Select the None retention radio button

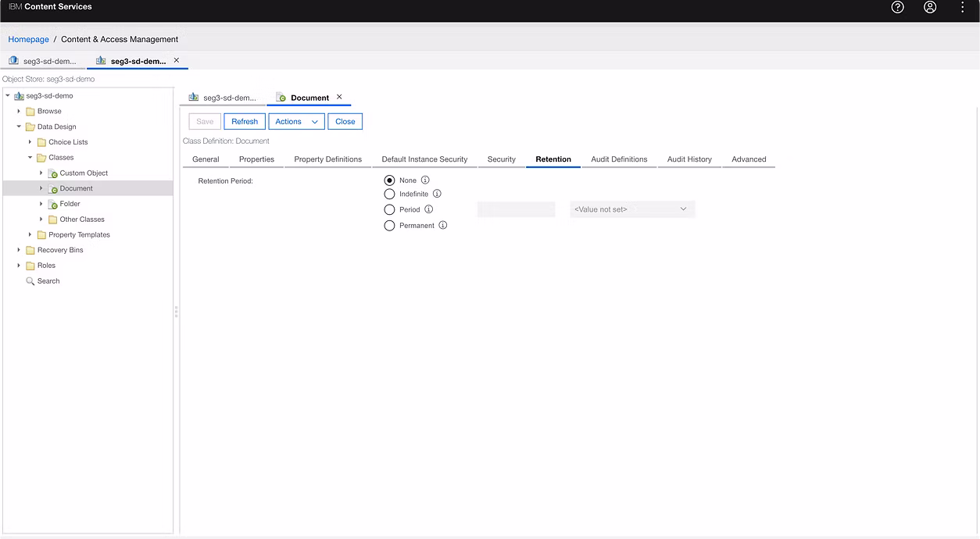click(x=389, y=180)
